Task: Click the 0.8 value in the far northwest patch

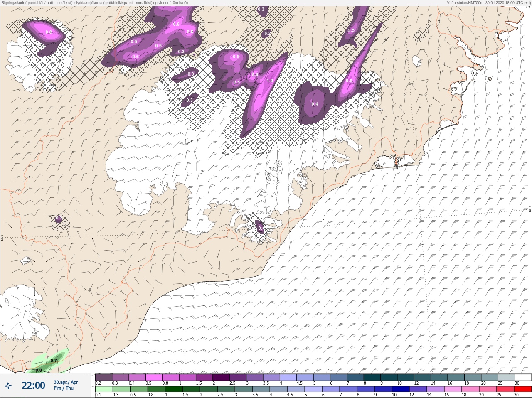Action: (49, 32)
